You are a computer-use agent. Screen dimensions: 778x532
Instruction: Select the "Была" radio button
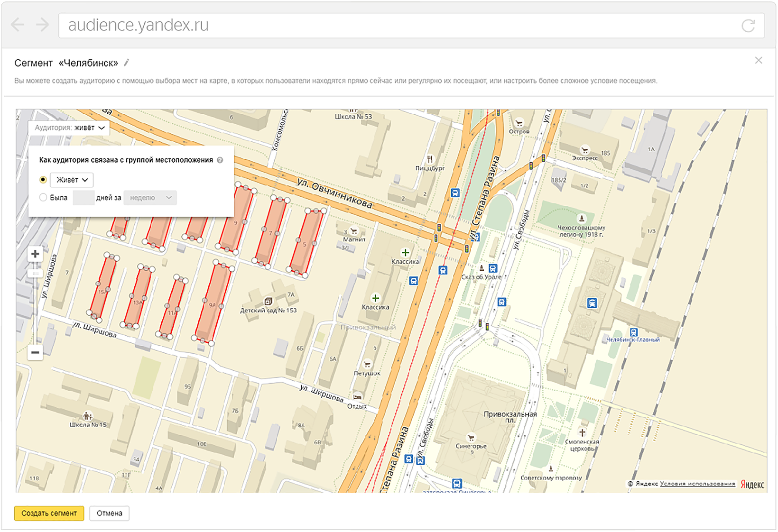(x=43, y=198)
